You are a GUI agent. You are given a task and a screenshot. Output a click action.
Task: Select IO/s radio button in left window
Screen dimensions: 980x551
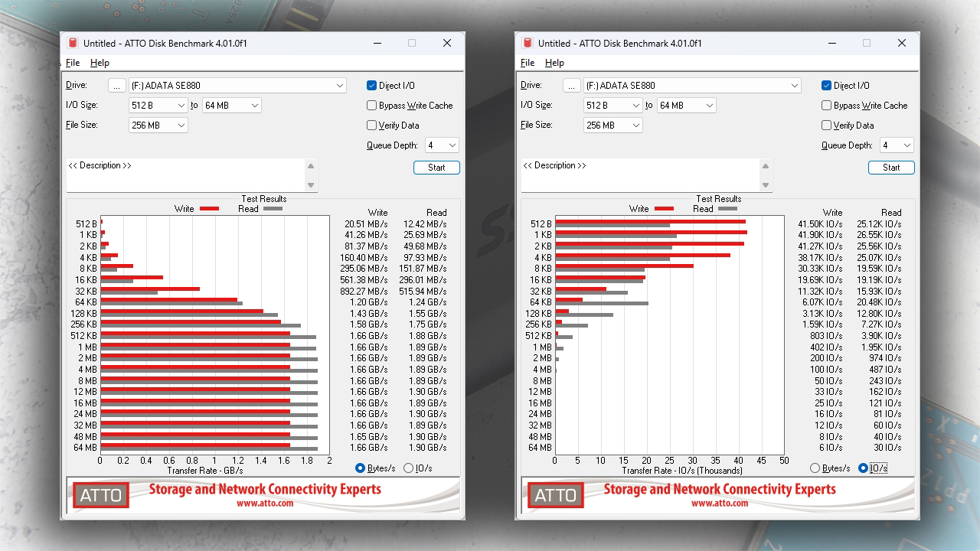408,468
